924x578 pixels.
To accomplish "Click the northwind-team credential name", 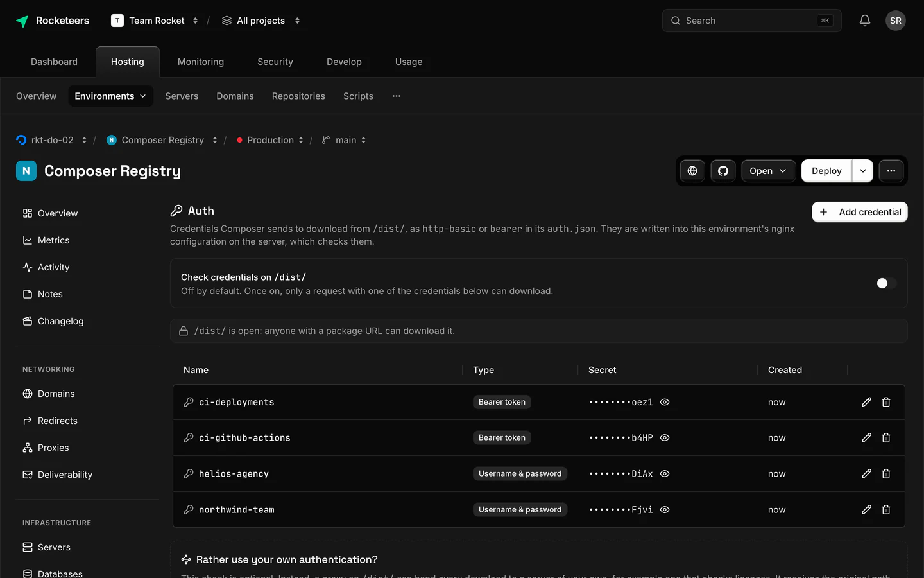I will (x=236, y=510).
